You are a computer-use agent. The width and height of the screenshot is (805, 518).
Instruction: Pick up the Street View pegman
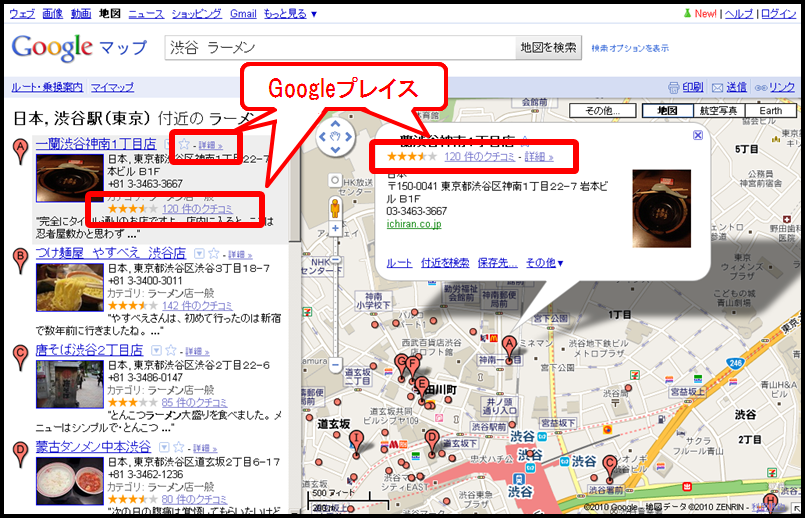(335, 208)
